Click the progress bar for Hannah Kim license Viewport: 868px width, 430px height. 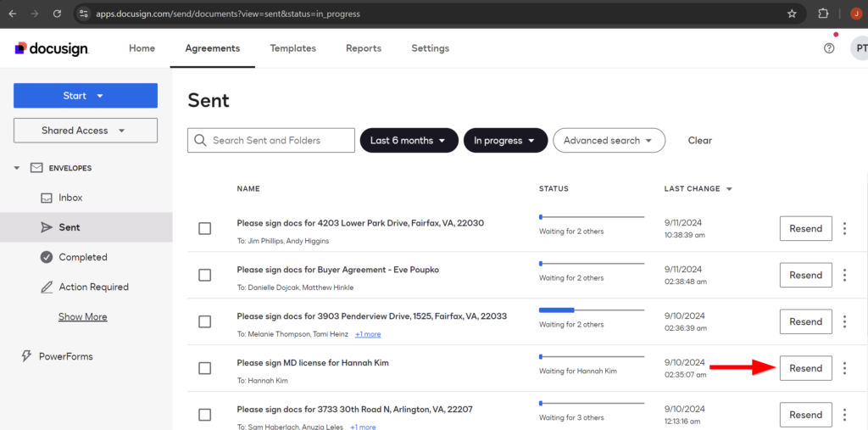point(592,356)
